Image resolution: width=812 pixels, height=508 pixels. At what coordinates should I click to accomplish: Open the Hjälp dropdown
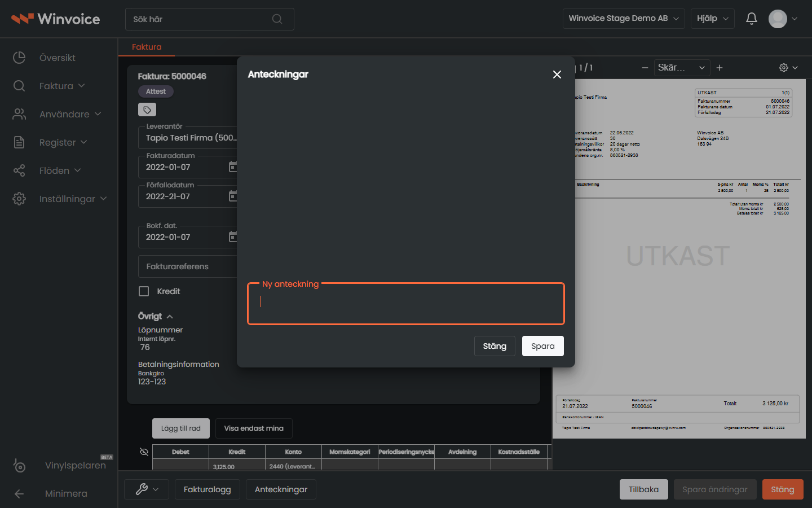coord(713,19)
